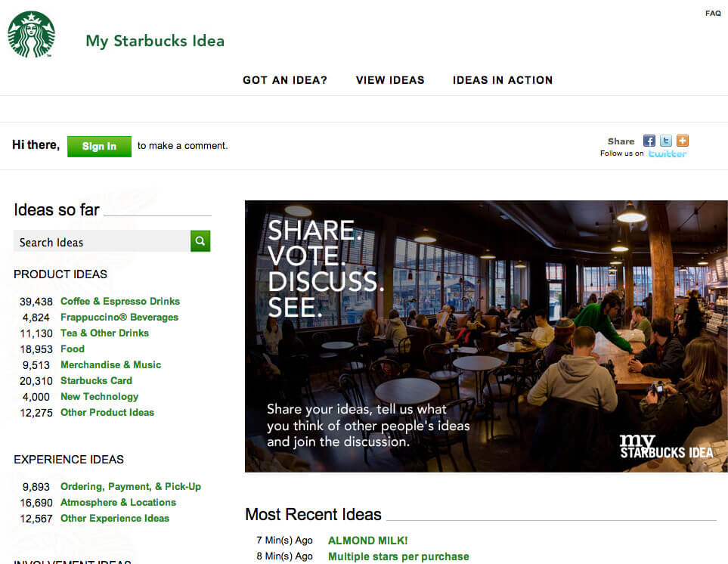Open Atmosphere & Locations category
This screenshot has width=728, height=564.
point(119,502)
